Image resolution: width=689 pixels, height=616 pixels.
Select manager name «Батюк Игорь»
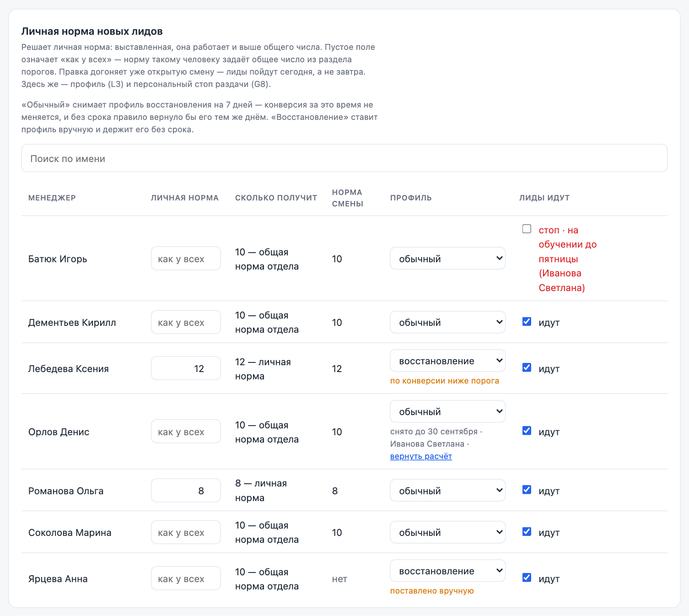[x=58, y=259]
